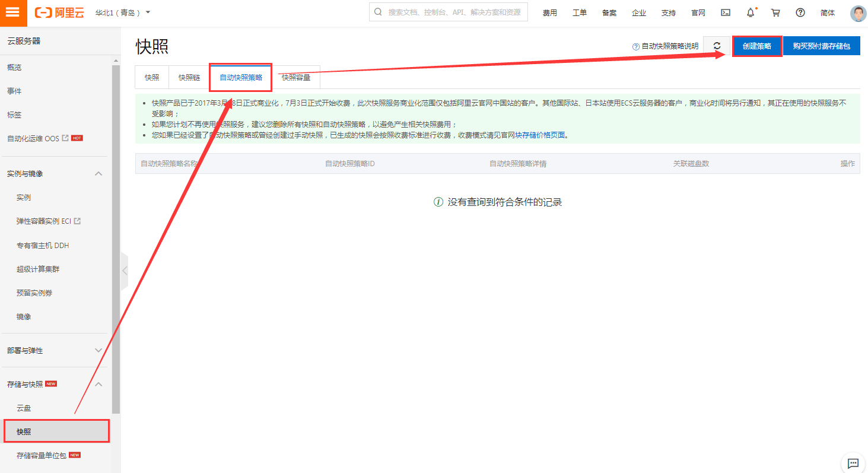Open the orange hamburger main menu
868x473 pixels.
14,13
